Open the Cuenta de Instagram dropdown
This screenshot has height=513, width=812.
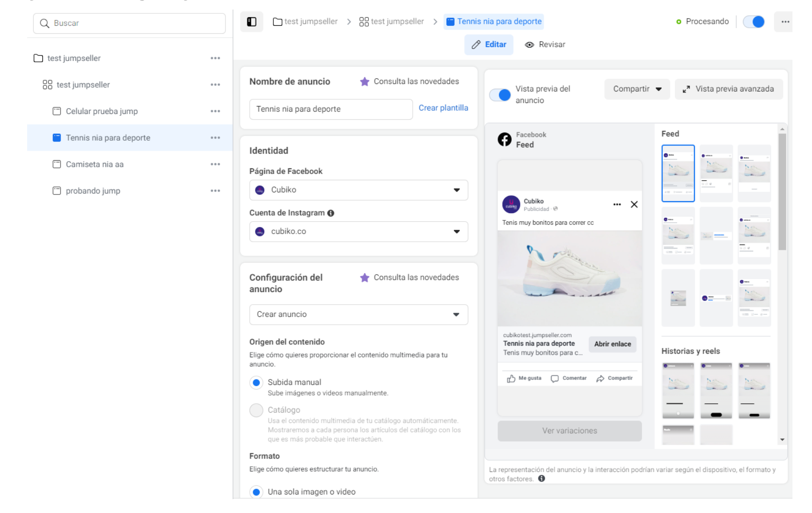[x=358, y=232]
